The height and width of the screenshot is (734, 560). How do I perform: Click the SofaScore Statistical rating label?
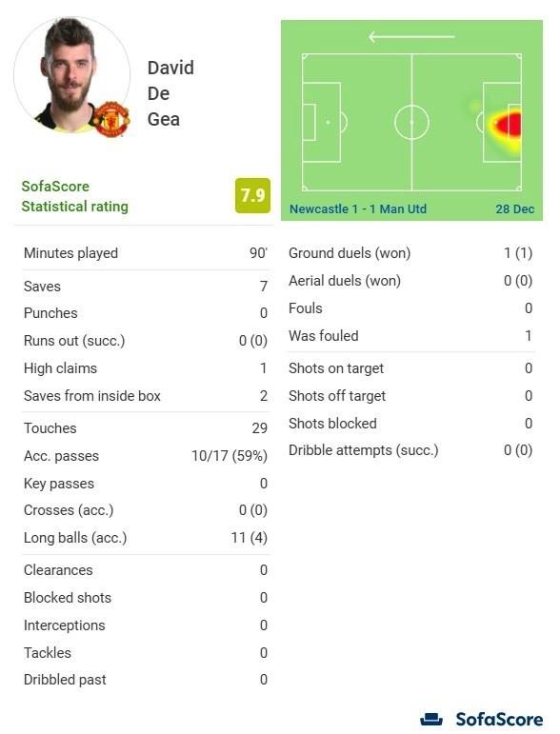pos(75,196)
